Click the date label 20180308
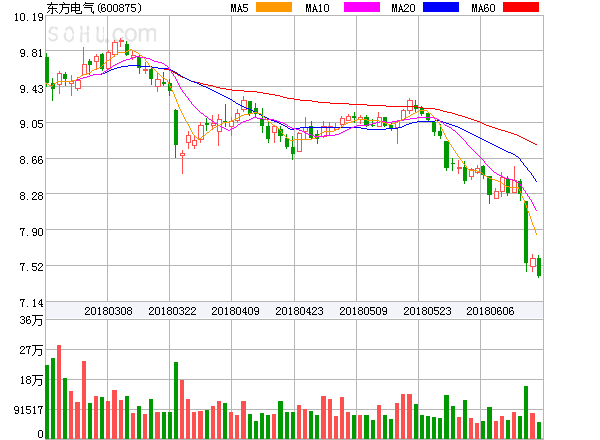Viewport: 600px width, 440px height. coord(108,311)
